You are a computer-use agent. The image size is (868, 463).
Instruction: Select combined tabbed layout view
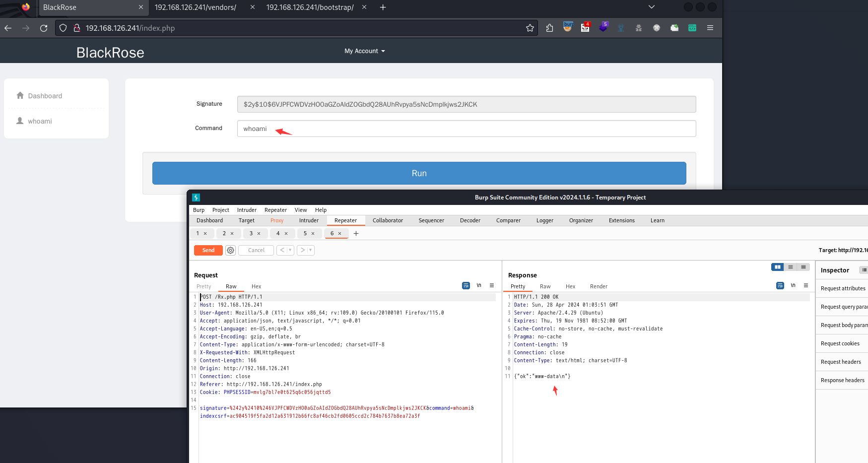(803, 267)
